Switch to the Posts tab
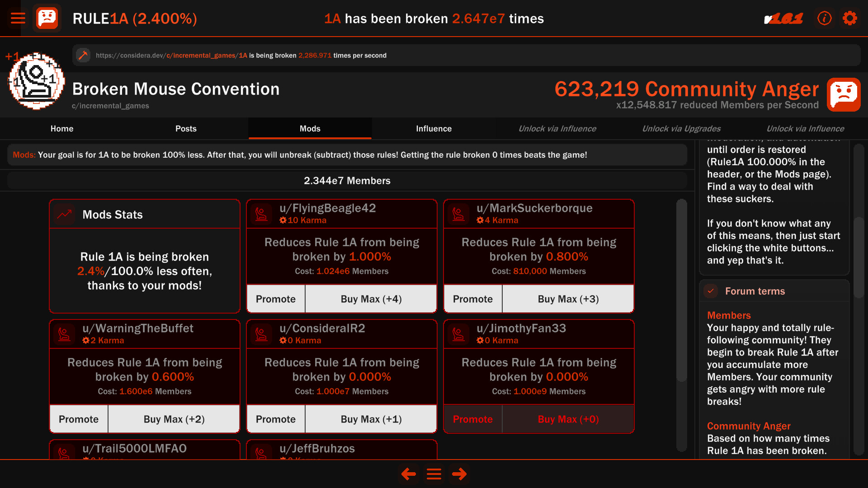The height and width of the screenshot is (488, 868). tap(186, 129)
